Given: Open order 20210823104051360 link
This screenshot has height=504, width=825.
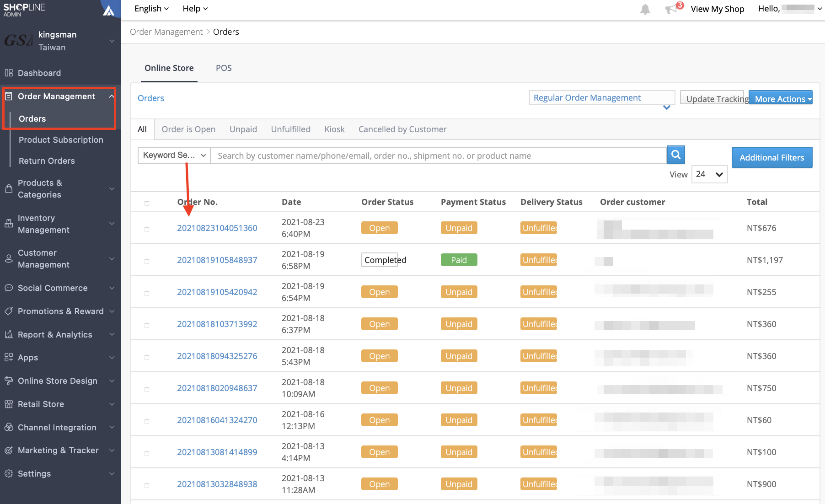Looking at the screenshot, I should click(217, 228).
